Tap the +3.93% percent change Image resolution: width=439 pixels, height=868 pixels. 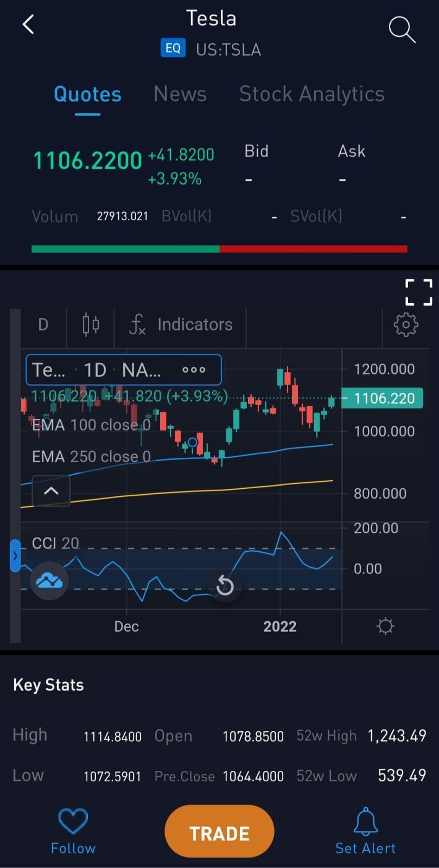[x=175, y=178]
